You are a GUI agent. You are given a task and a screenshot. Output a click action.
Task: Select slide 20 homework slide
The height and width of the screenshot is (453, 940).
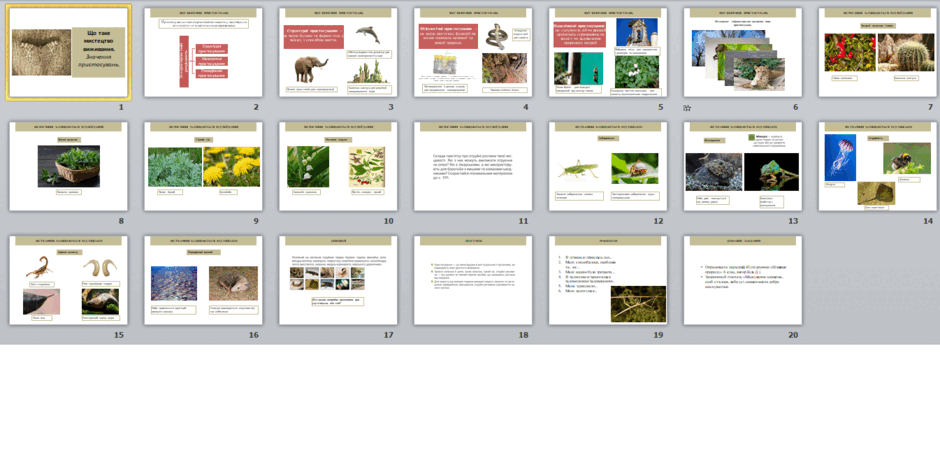(x=743, y=280)
